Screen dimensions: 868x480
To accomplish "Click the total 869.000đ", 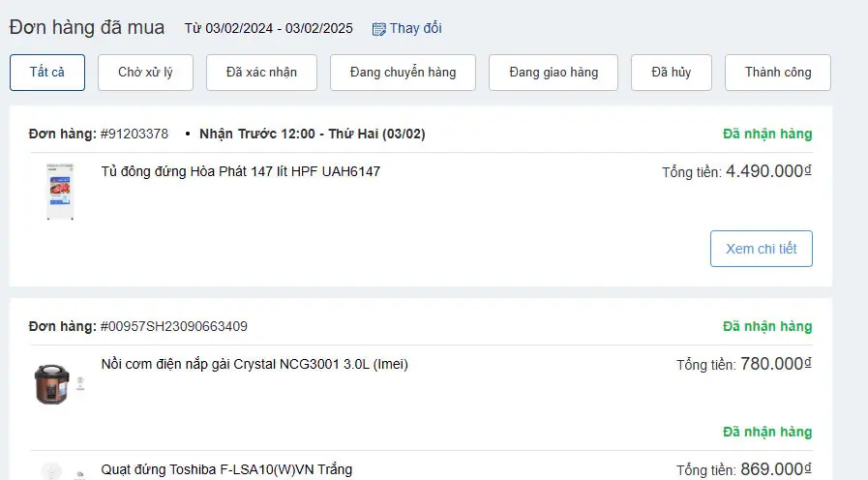I will pyautogui.click(x=776, y=469).
